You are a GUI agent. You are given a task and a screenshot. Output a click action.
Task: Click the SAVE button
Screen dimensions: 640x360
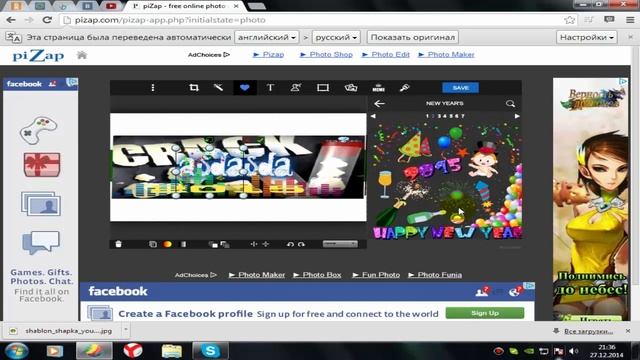point(460,88)
